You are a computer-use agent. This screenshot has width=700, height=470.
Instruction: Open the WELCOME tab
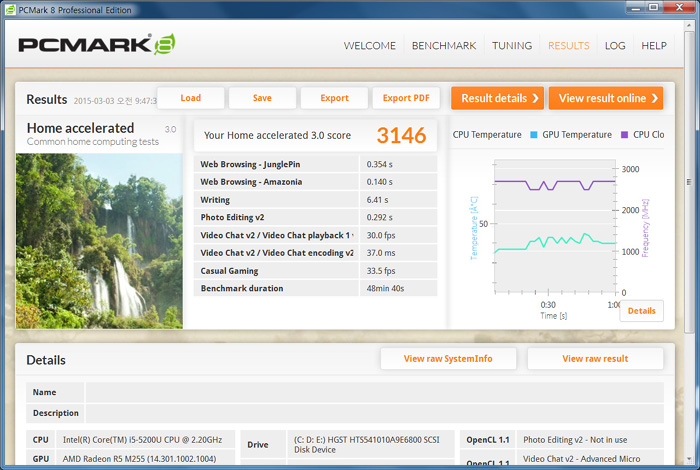(369, 46)
